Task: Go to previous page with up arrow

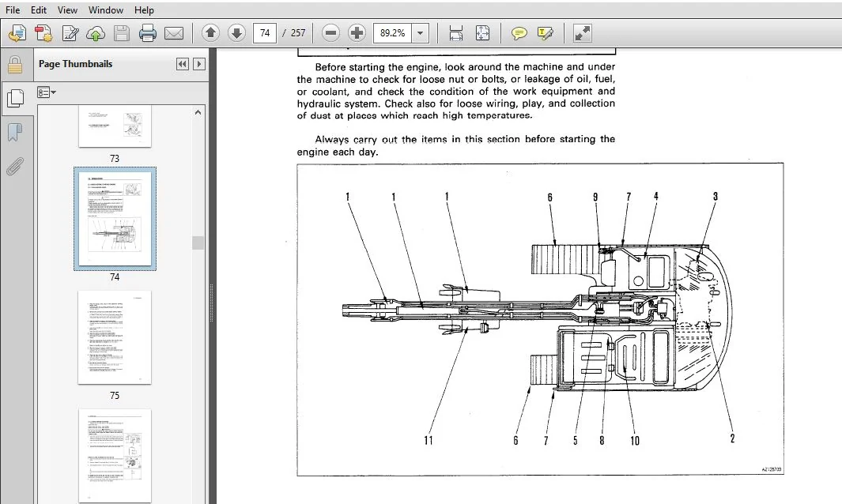Action: (210, 33)
